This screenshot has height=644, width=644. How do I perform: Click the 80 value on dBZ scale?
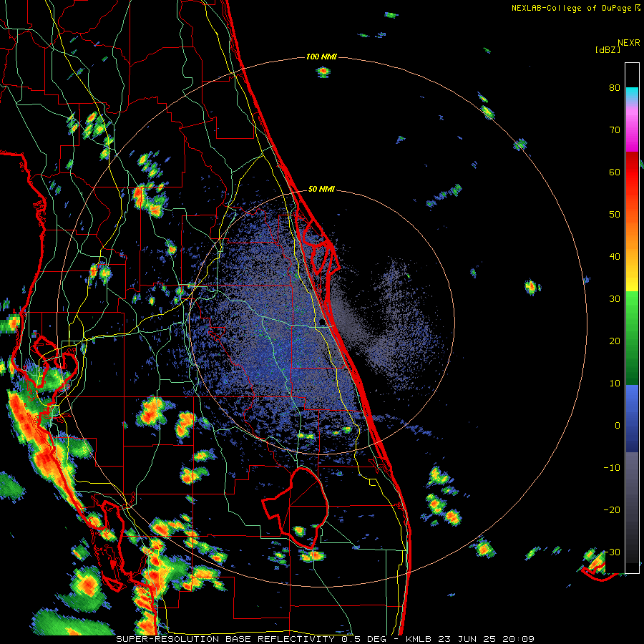615,88
